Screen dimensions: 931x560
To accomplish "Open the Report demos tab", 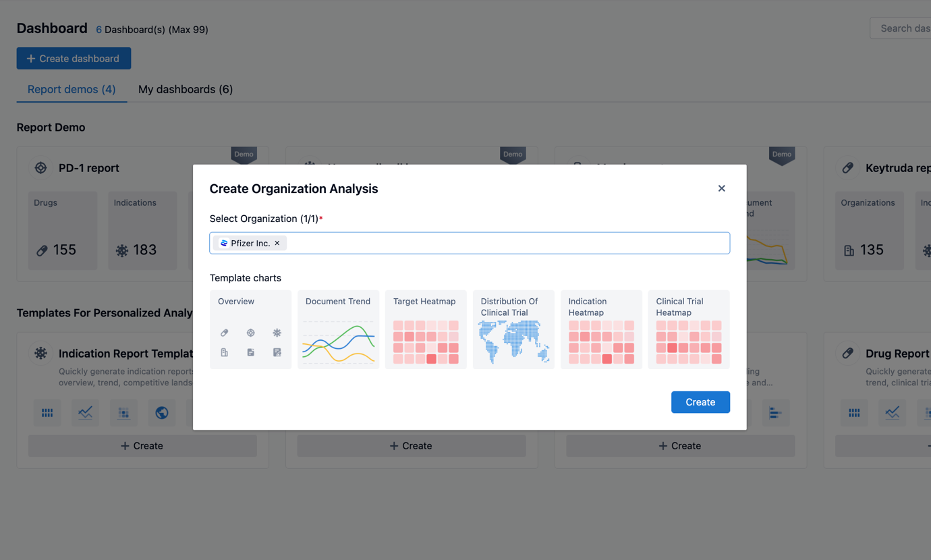I will point(72,89).
